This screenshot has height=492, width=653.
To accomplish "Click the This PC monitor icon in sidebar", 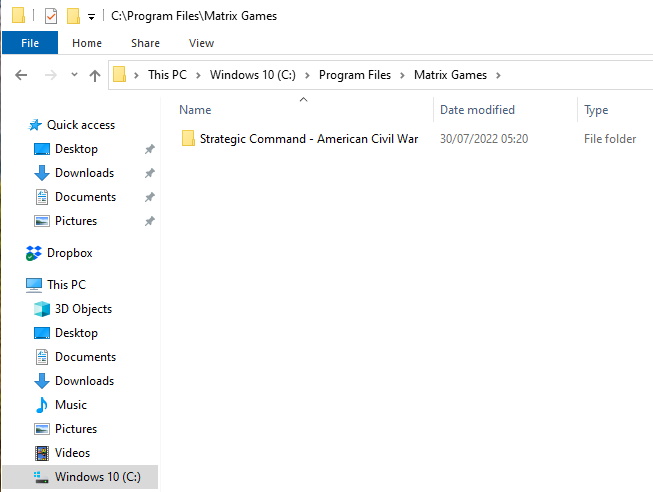I will 34,285.
